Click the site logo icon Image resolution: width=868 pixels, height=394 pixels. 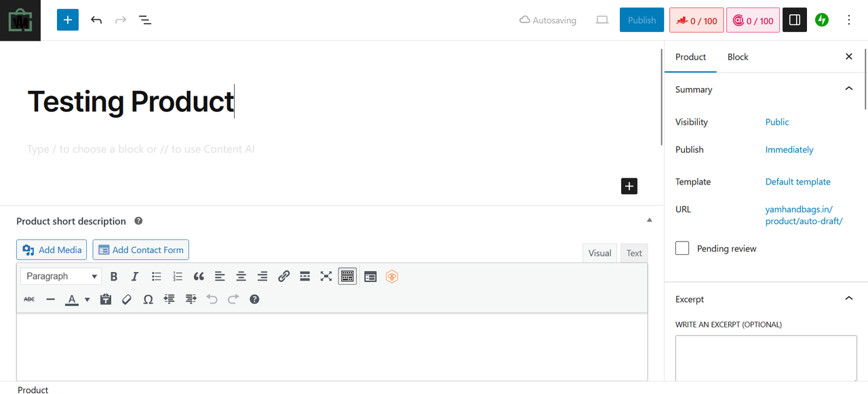pyautogui.click(x=20, y=20)
